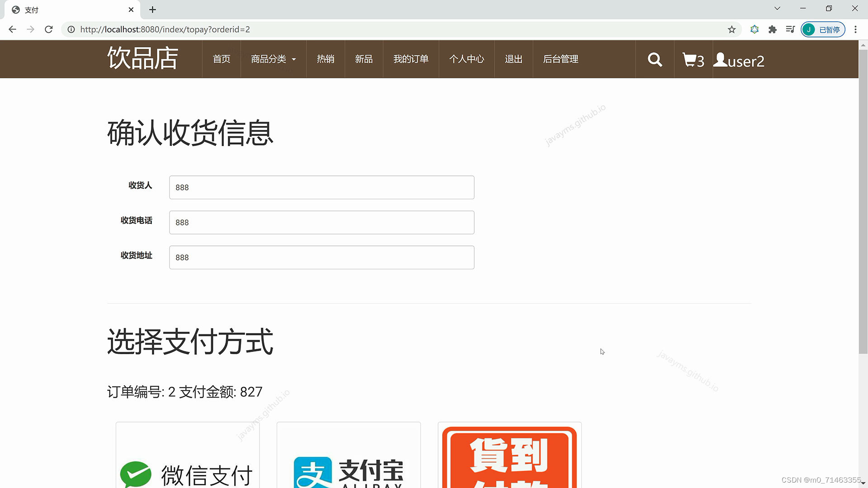The image size is (868, 488).
Task: Reload the page with refresh icon
Action: (49, 29)
